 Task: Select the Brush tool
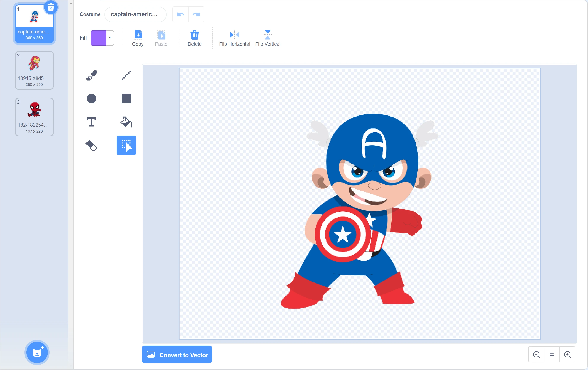point(91,75)
